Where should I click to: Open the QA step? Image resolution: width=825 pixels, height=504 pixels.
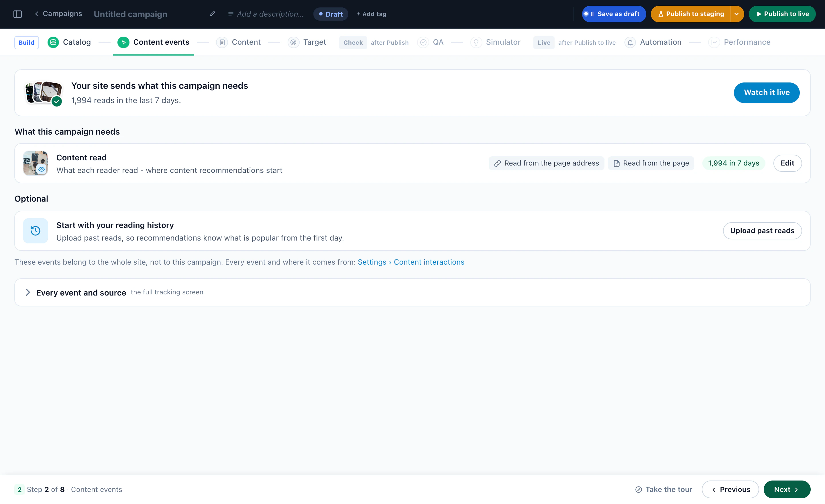[x=431, y=42]
